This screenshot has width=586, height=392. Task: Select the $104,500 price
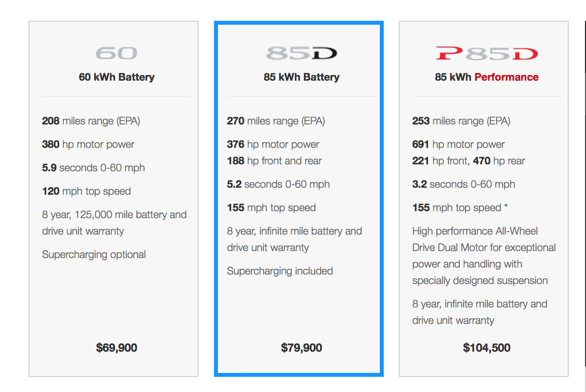[x=486, y=347]
